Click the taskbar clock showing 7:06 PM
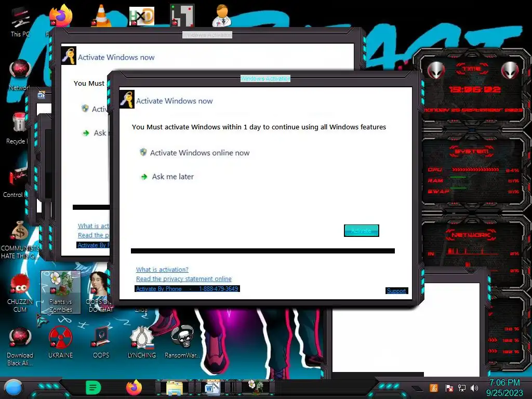The width and height of the screenshot is (532, 399). pyautogui.click(x=504, y=388)
